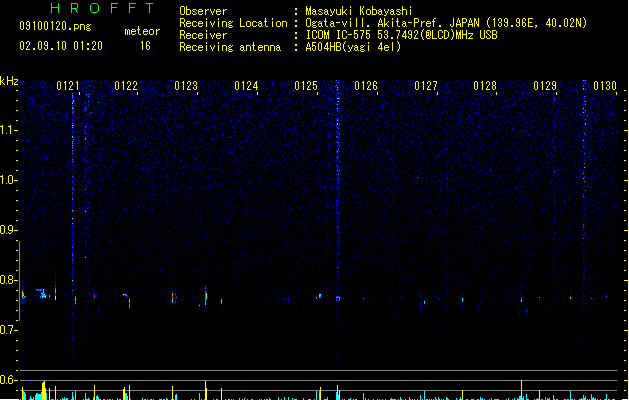Click the 0123 time marker
This screenshot has height=400, width=629.
tap(186, 86)
